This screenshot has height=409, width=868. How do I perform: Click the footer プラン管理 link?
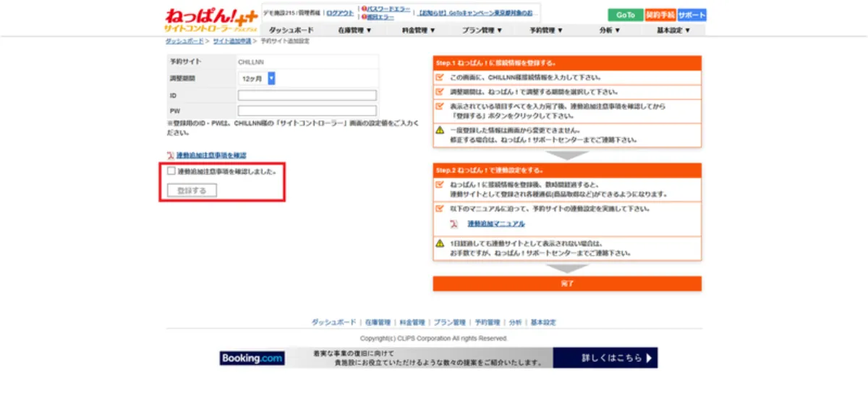(x=449, y=322)
